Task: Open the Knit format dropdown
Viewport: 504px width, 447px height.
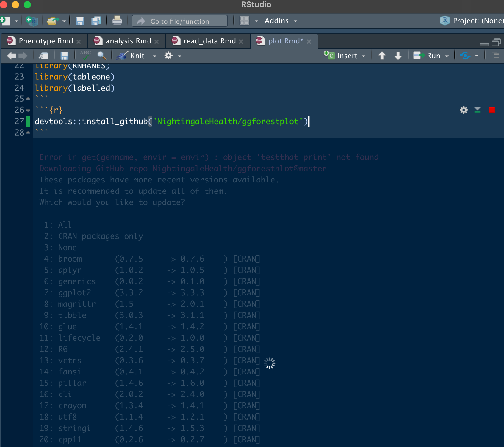Action: click(154, 56)
